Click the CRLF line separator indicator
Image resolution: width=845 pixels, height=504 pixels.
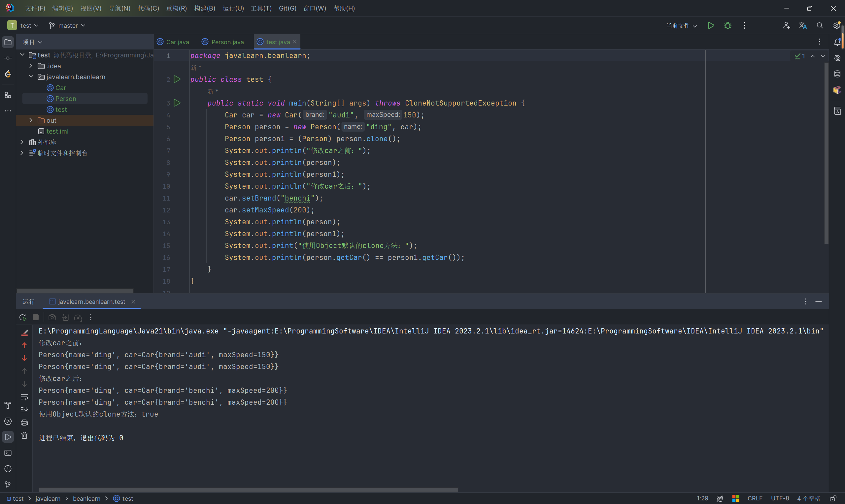[755, 498]
